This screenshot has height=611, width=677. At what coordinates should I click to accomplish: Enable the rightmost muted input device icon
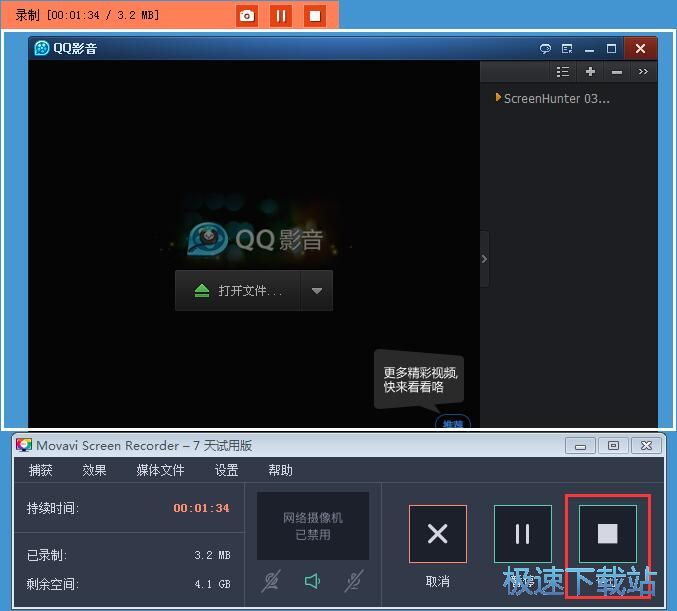tap(353, 581)
